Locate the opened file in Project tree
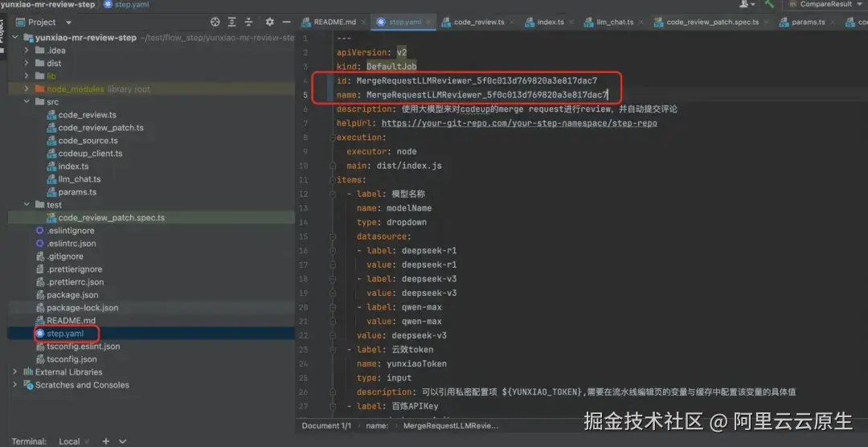Screen dimensions: 868x447 coord(215,23)
